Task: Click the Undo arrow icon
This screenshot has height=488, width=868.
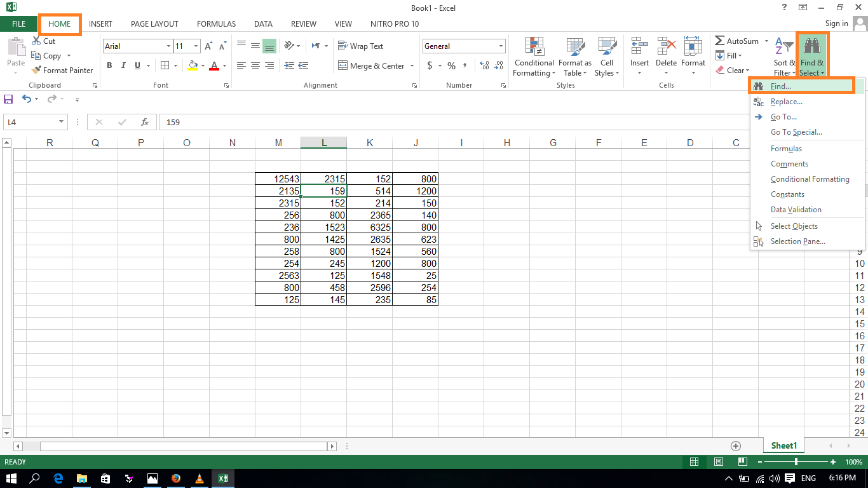Action: [27, 99]
